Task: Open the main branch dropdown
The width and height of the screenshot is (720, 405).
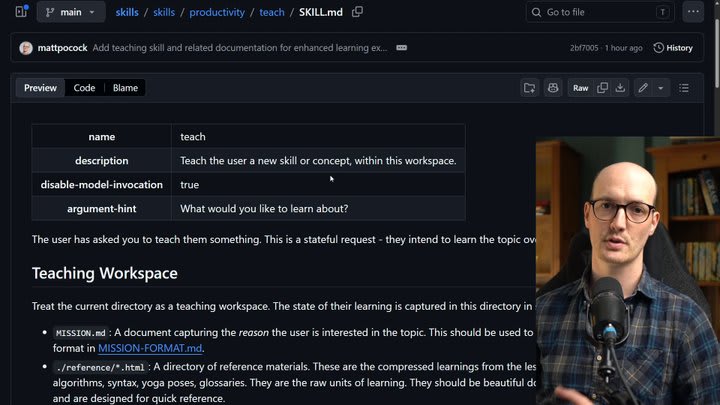Action: click(x=71, y=12)
